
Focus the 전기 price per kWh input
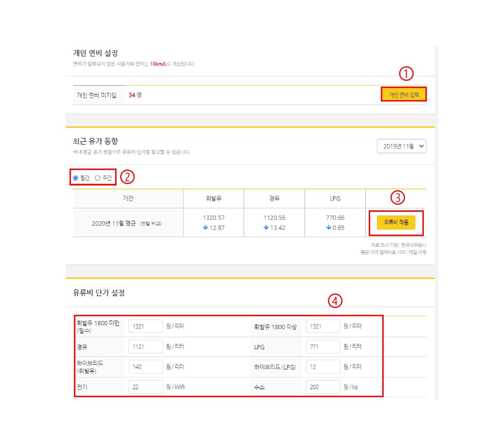(145, 387)
